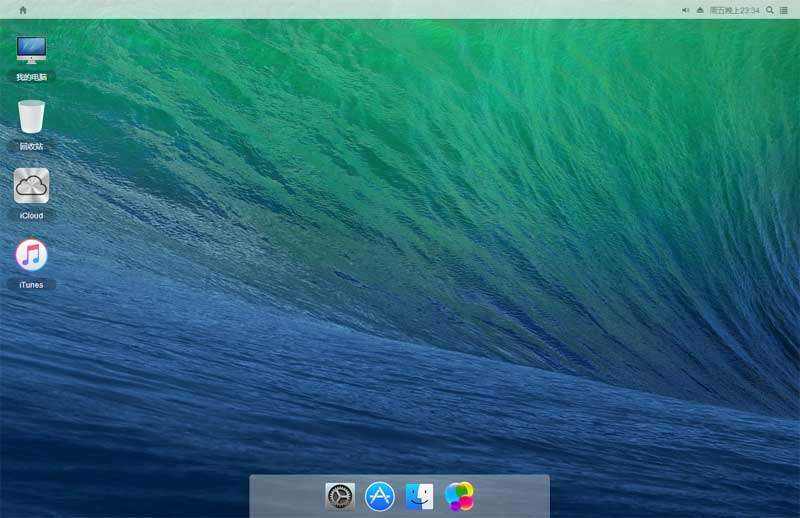
Task: Open the 我的电脑 desktop icon
Action: pos(31,50)
